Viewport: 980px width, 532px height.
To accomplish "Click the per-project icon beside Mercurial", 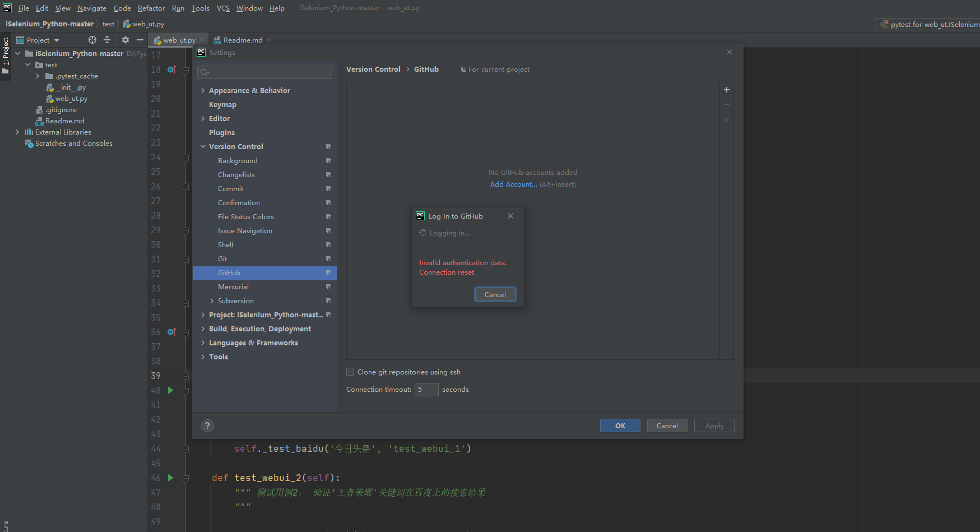I will click(328, 287).
